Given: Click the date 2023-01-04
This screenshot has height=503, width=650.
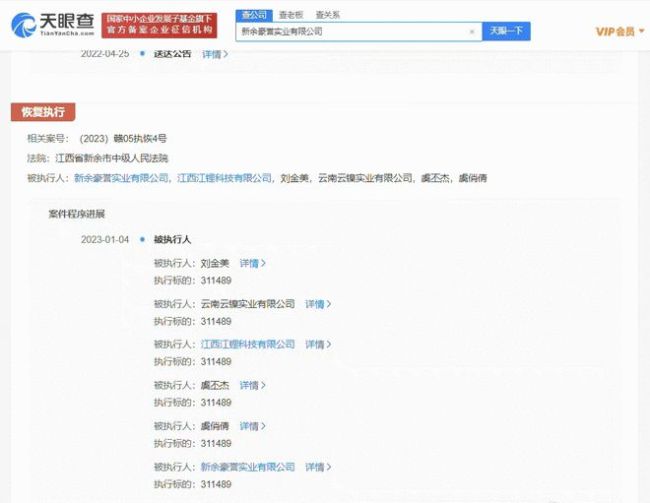Looking at the screenshot, I should pyautogui.click(x=105, y=239).
